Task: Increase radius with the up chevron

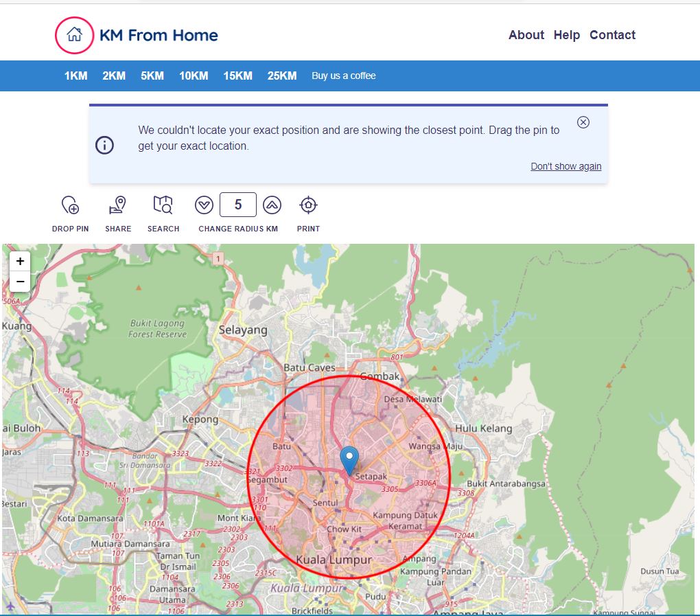Action: pos(272,205)
